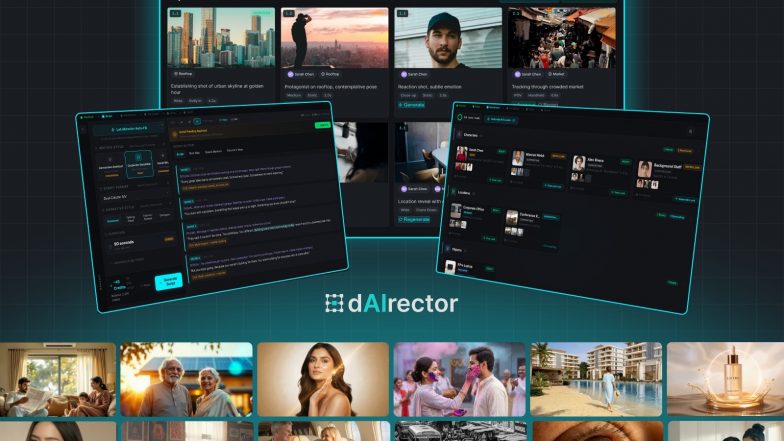Open Conference Room location thumbnail in assets panel
Image resolution: width=784 pixels, height=441 pixels.
coord(512,218)
